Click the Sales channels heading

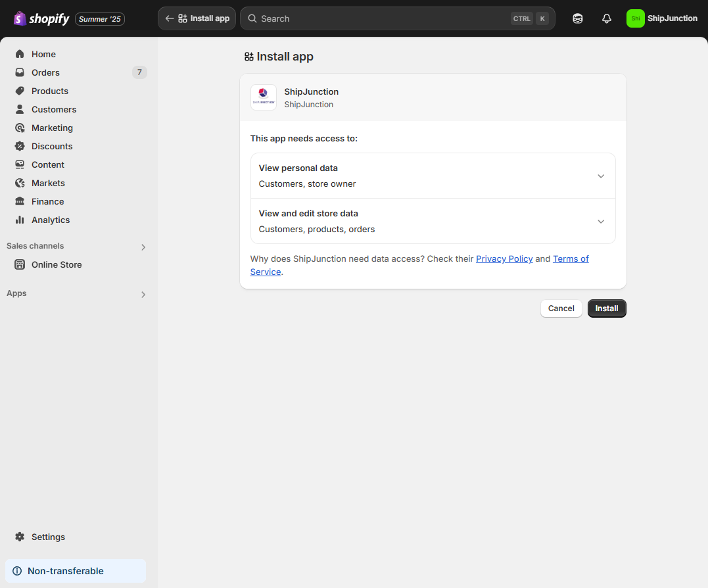click(35, 246)
